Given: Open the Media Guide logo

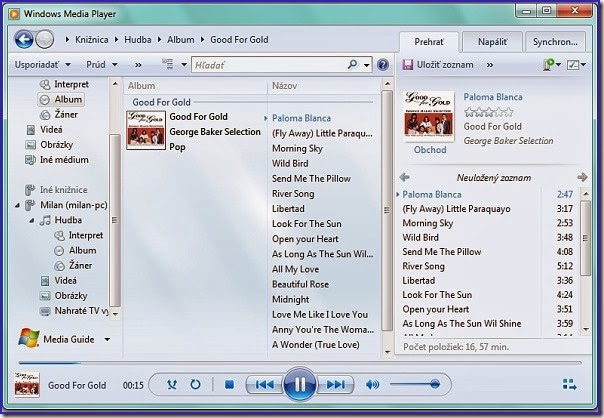Looking at the screenshot, I should 29,339.
